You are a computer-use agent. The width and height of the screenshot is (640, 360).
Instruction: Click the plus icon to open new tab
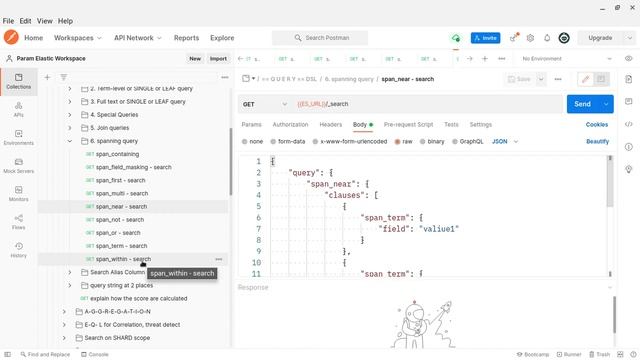(485, 59)
